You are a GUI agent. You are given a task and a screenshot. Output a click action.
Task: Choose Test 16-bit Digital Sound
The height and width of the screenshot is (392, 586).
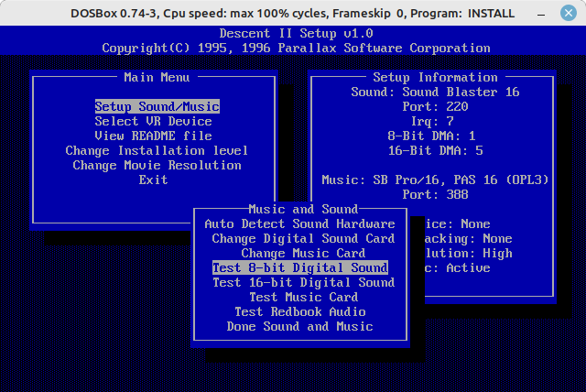(303, 282)
